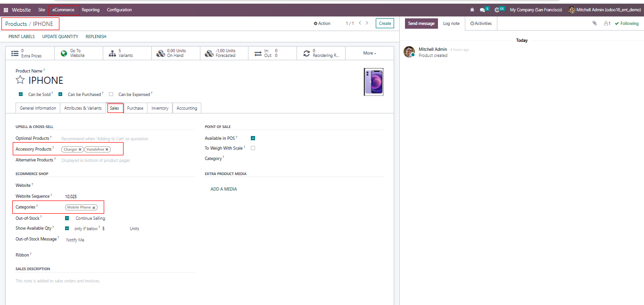Click the Create button
Viewport: 644px width, 305px height.
click(385, 24)
